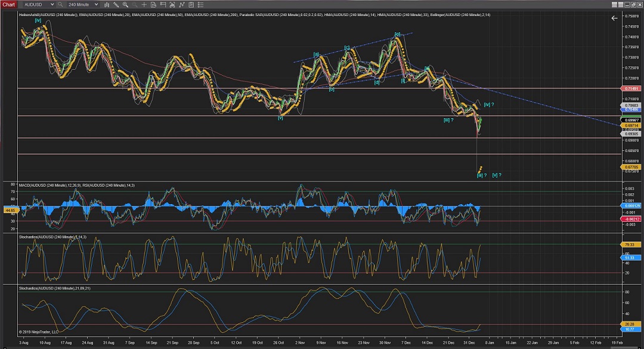Screen dimensions: 644x349
Task: Click the '2 Nov' date on time axis
Action: [300, 343]
